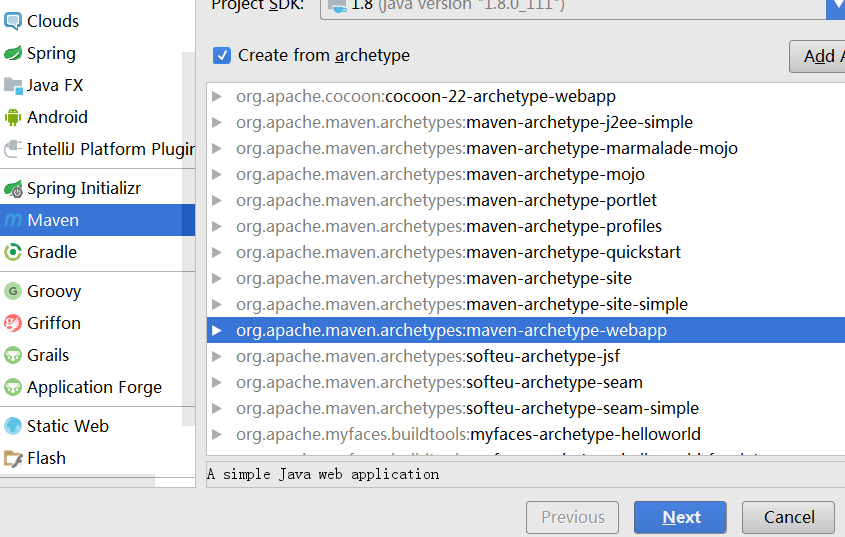Expand maven-archetype-portlet entry
Image resolution: width=845 pixels, height=537 pixels.
click(217, 200)
